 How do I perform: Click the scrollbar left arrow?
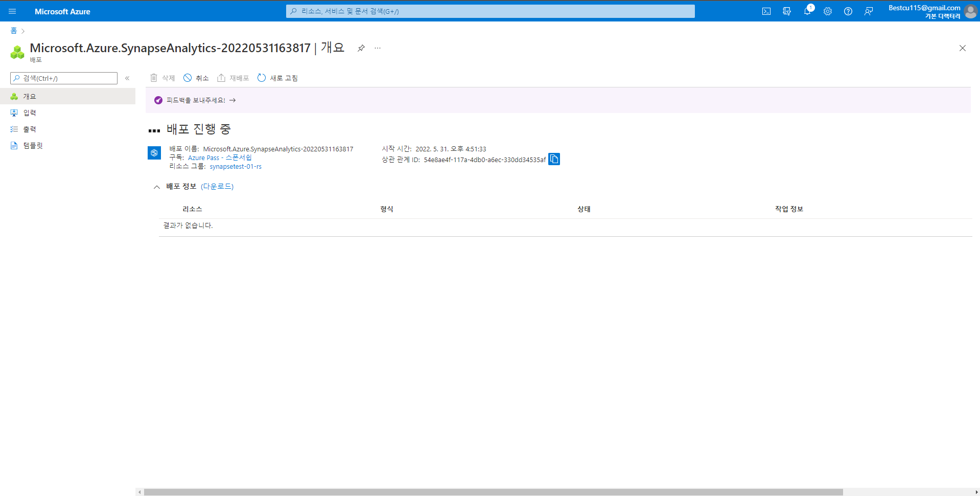pyautogui.click(x=139, y=492)
